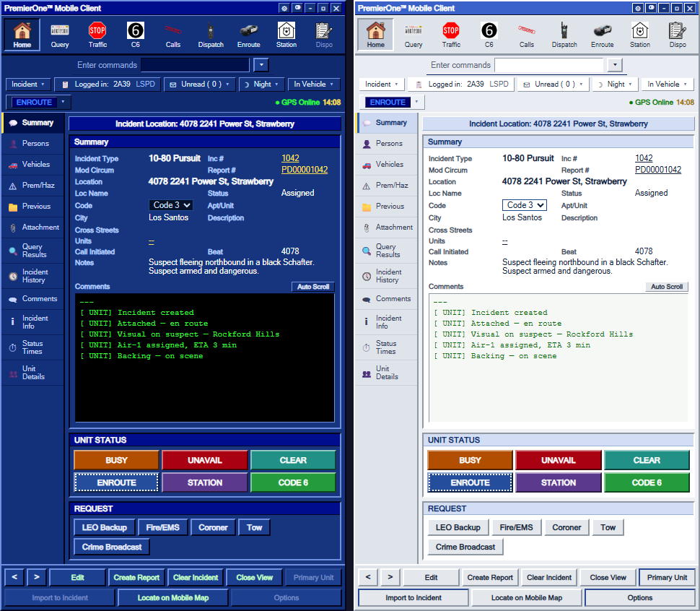Open Prem/Haz sidebar item in dark window
Viewport: 700px width, 611px height.
click(33, 186)
